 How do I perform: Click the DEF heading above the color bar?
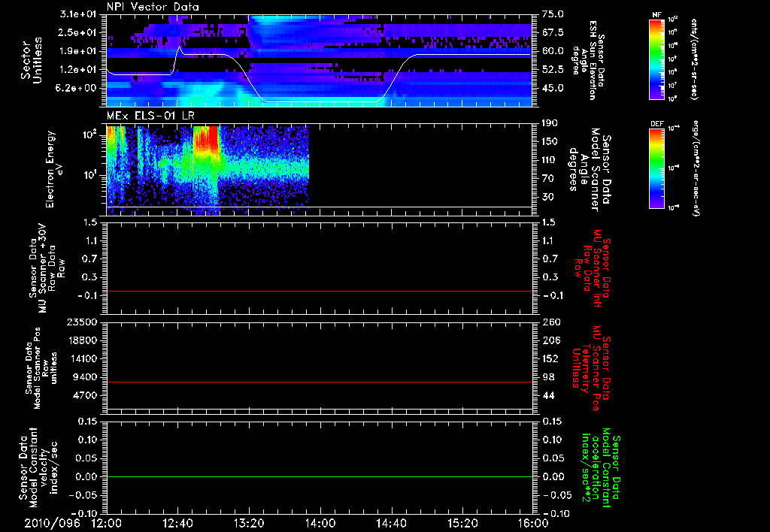pyautogui.click(x=656, y=124)
